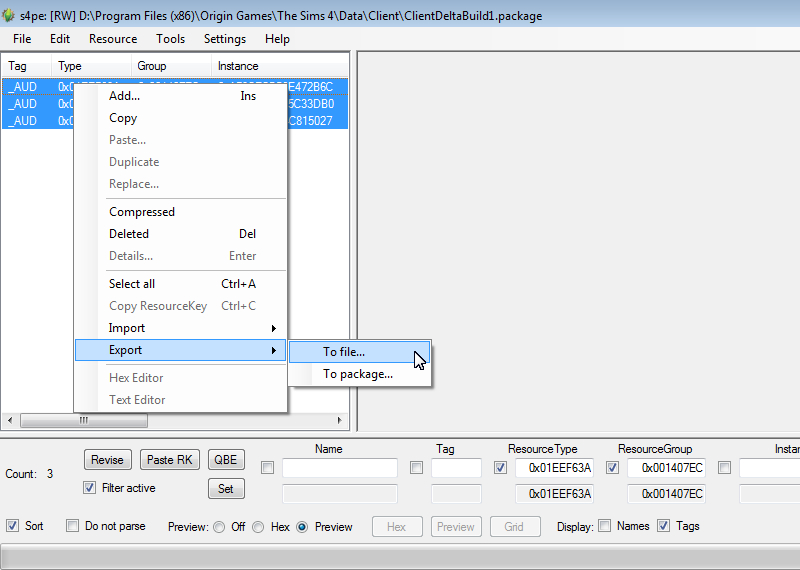The image size is (800, 570).
Task: Enable the Name filter checkbox
Action: pyautogui.click(x=267, y=467)
